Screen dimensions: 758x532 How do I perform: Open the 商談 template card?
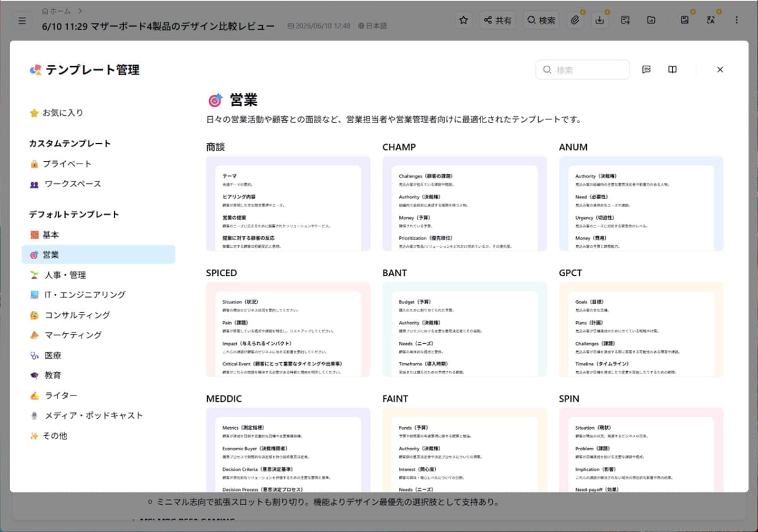288,203
